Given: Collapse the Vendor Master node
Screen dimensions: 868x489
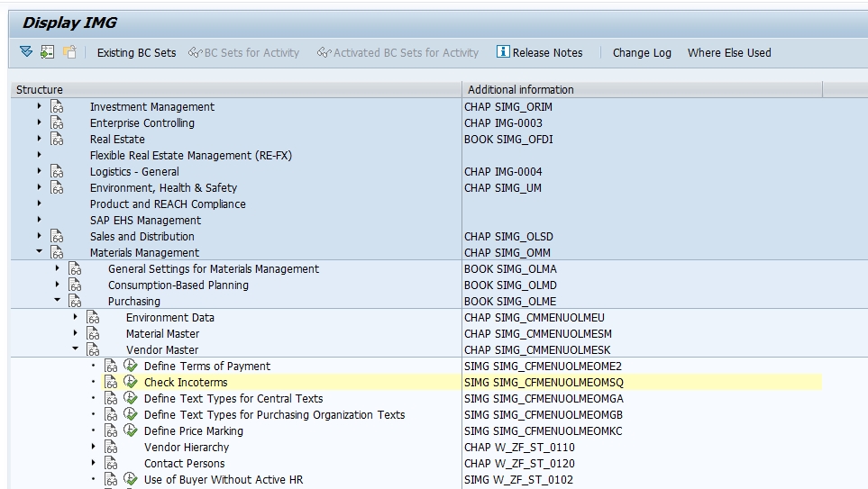Looking at the screenshot, I should pos(76,349).
